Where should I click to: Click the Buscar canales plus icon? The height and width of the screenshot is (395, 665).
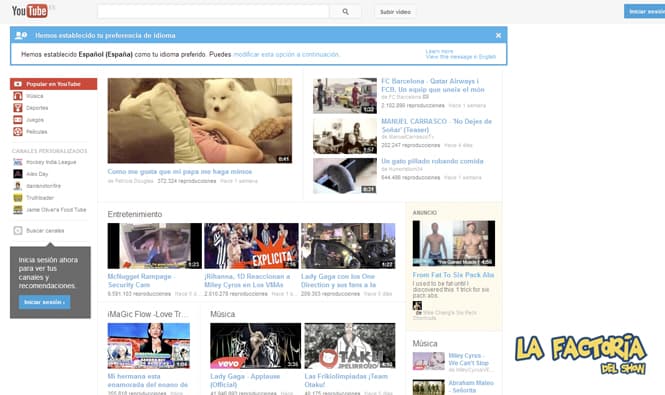click(x=18, y=230)
